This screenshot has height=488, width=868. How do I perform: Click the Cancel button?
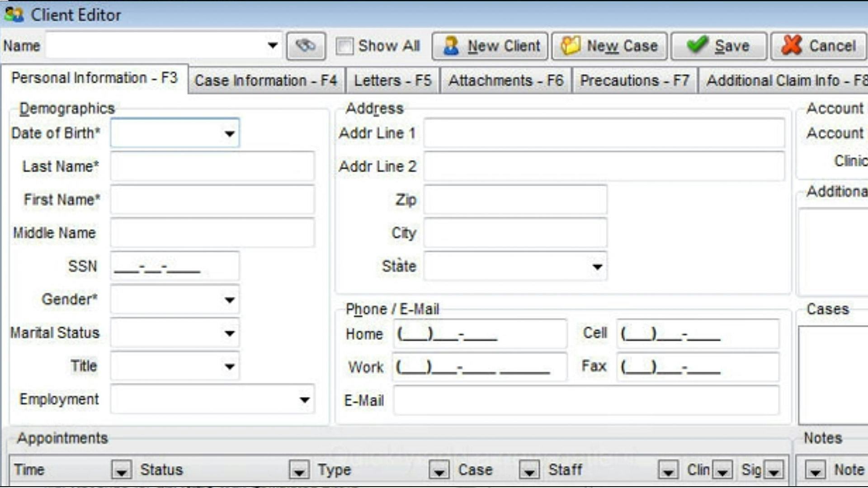point(819,46)
